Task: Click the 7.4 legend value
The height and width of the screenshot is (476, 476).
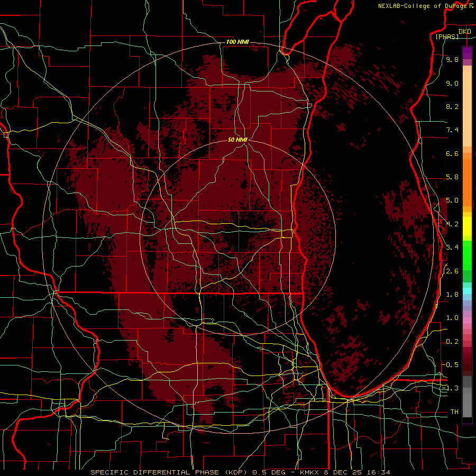Action: (452, 130)
